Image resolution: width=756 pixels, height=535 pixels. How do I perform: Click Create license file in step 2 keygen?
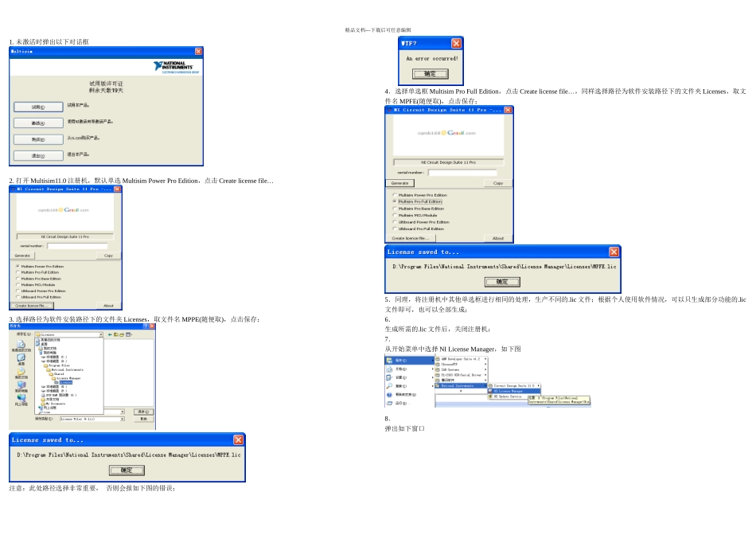(x=32, y=306)
